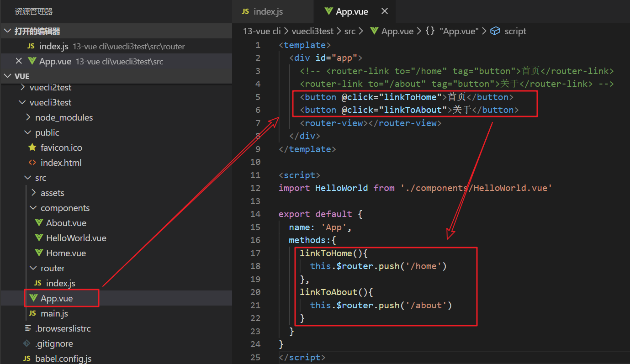
Task: Click the star icon of favicon.ico
Action: tap(32, 148)
